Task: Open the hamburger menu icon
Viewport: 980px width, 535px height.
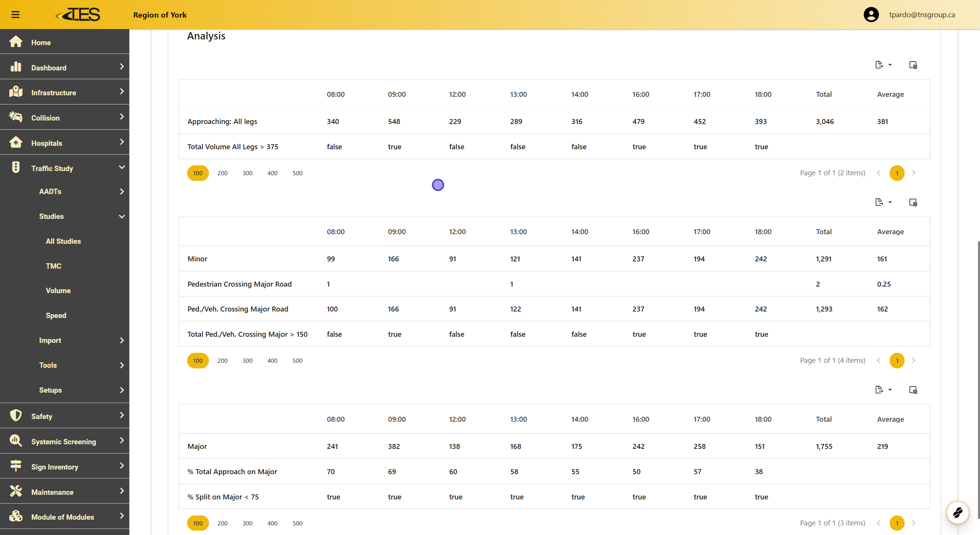Action: click(x=15, y=15)
